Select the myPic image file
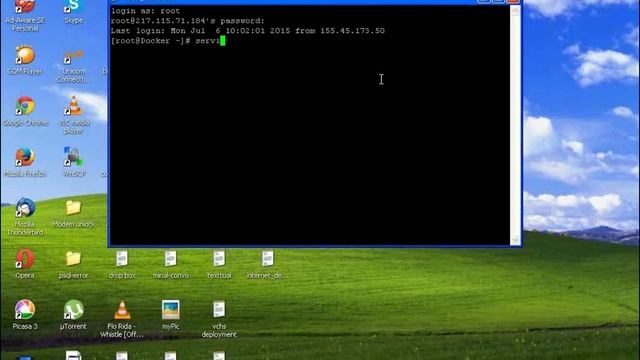The image size is (640, 360). (x=171, y=315)
